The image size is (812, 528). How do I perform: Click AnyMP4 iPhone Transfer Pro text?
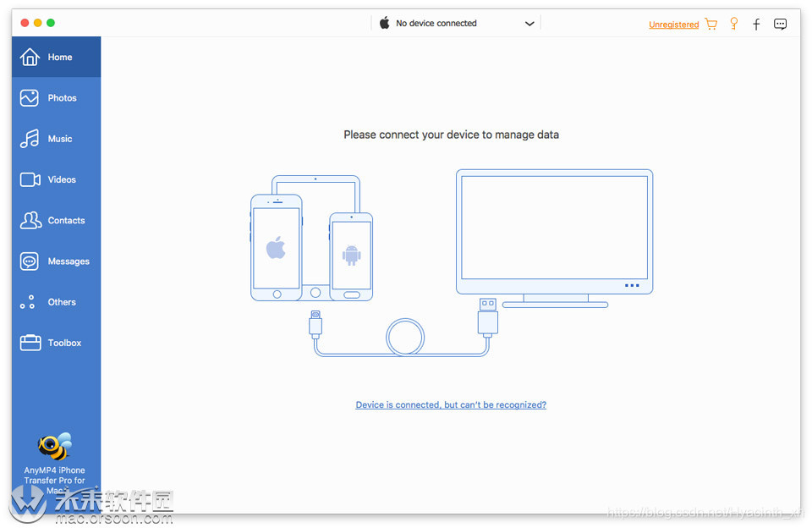[x=54, y=481]
